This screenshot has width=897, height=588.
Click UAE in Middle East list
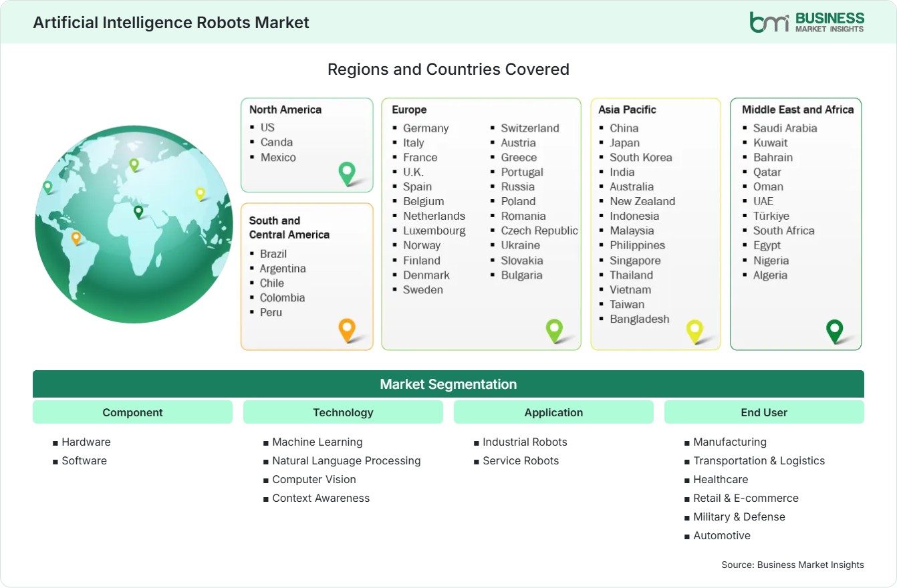tap(763, 201)
